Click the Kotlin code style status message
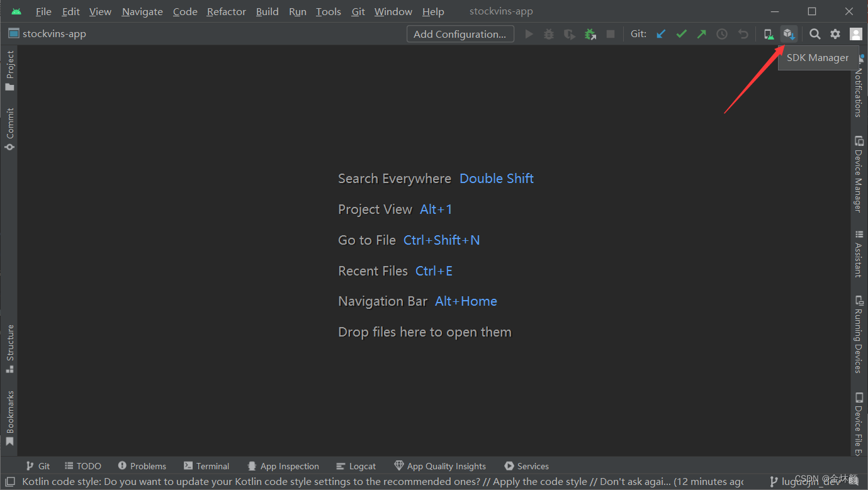Screen dimensions: 868x490 (x=383, y=482)
